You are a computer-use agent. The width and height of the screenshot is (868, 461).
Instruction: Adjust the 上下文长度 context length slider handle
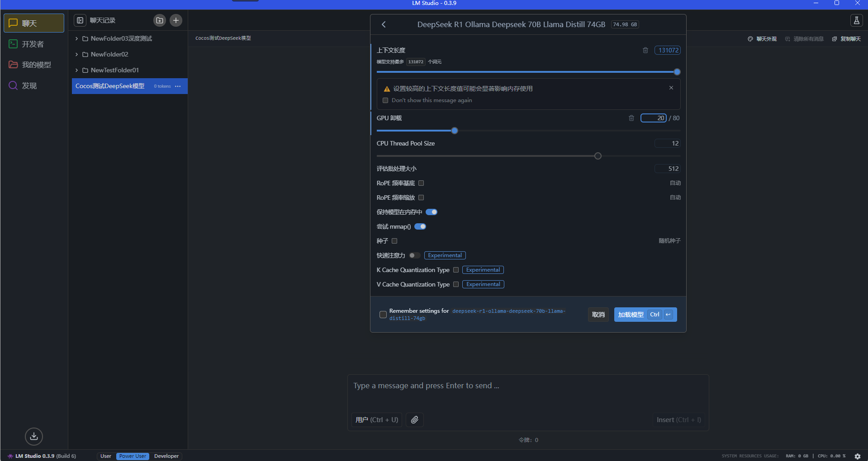click(x=677, y=72)
